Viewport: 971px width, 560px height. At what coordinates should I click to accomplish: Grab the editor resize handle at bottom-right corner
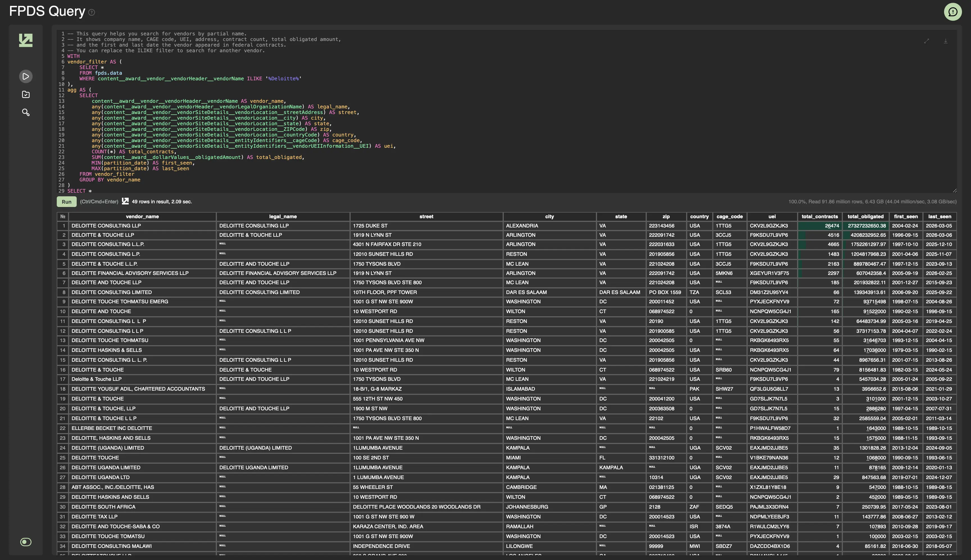954,191
